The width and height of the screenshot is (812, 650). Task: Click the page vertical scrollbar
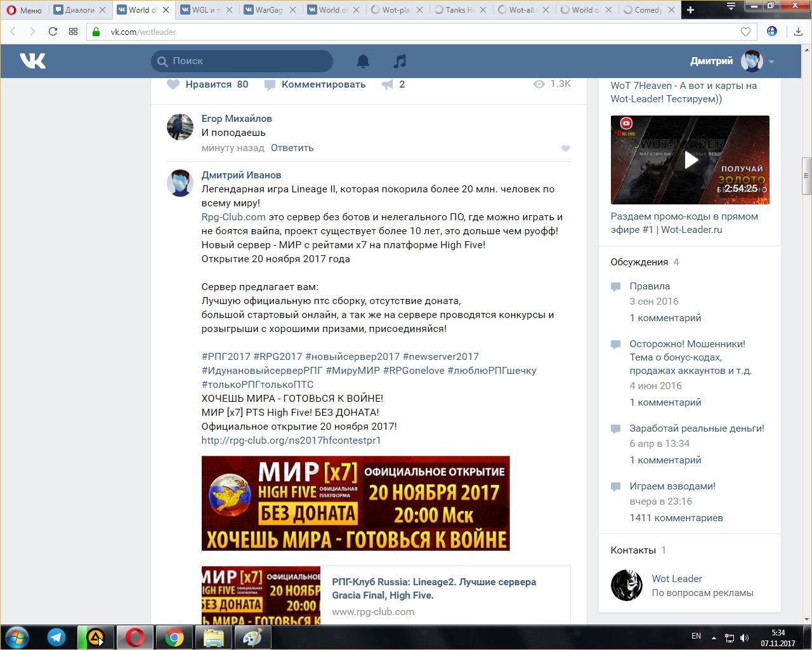[806, 176]
